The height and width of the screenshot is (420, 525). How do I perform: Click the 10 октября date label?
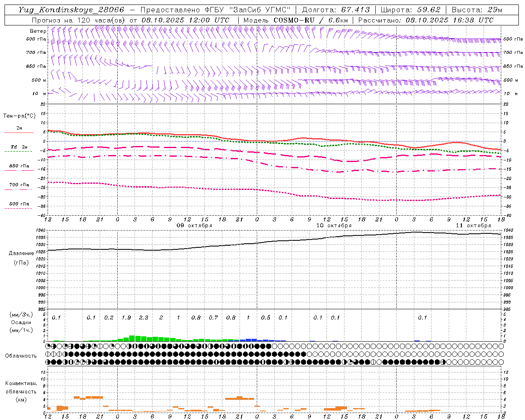pyautogui.click(x=334, y=226)
